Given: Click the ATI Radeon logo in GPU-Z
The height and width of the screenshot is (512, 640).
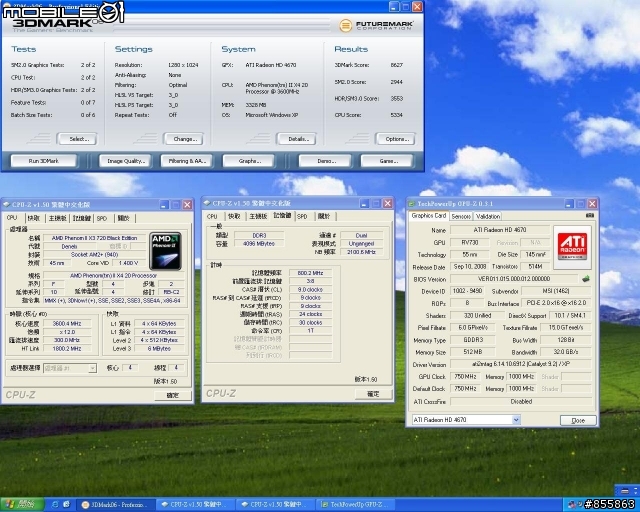Looking at the screenshot, I should 572,247.
